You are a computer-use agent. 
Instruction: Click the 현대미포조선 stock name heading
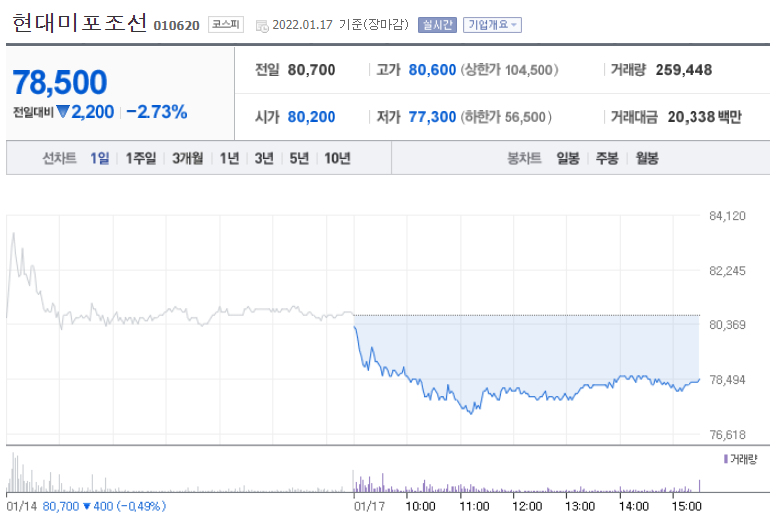pos(80,23)
